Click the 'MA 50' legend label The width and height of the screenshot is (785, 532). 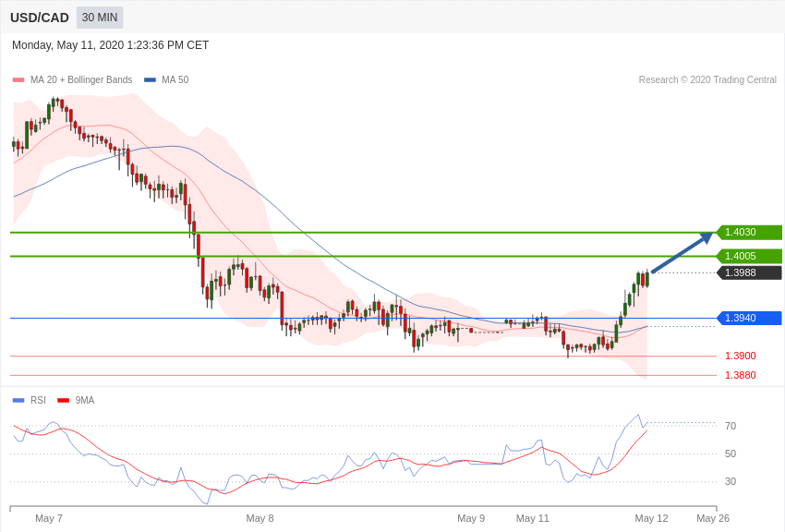tap(175, 79)
